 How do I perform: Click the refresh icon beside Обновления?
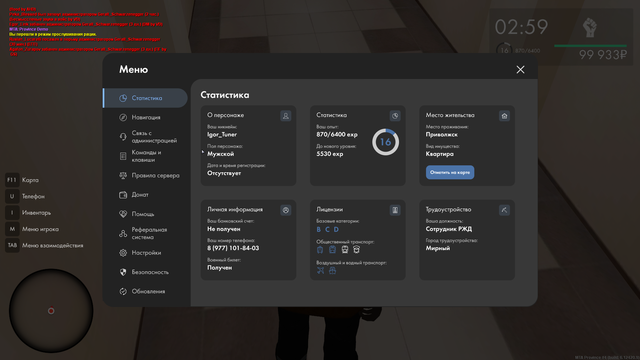coord(123,291)
